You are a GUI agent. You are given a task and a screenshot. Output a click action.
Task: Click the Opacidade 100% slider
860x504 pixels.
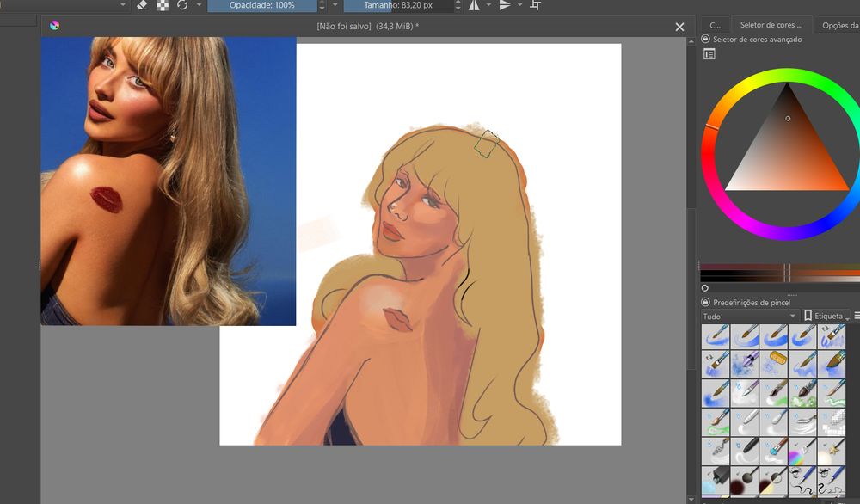click(x=261, y=5)
